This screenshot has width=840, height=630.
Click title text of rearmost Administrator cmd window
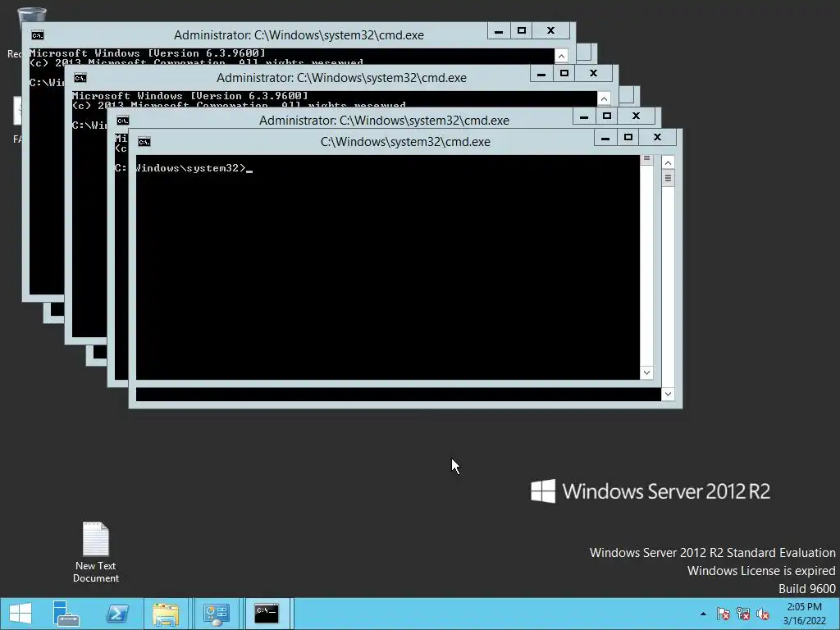(x=299, y=34)
